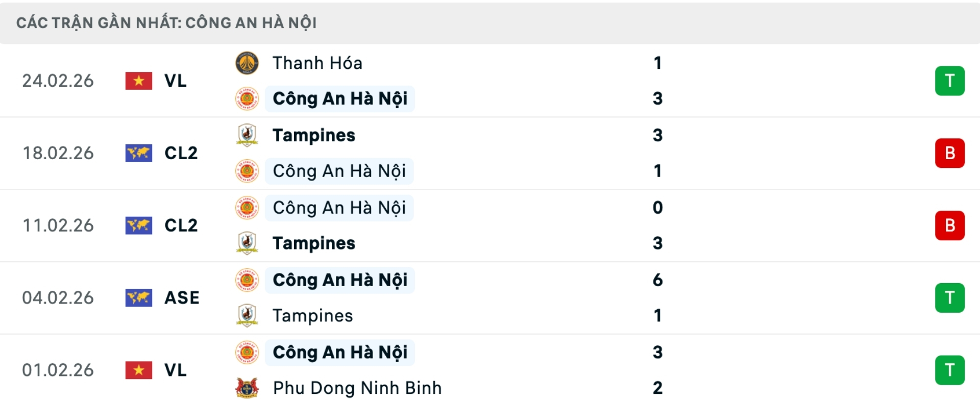This screenshot has width=980, height=404.
Task: Click the Phu Dong Ninh Binh crest
Action: 247,388
